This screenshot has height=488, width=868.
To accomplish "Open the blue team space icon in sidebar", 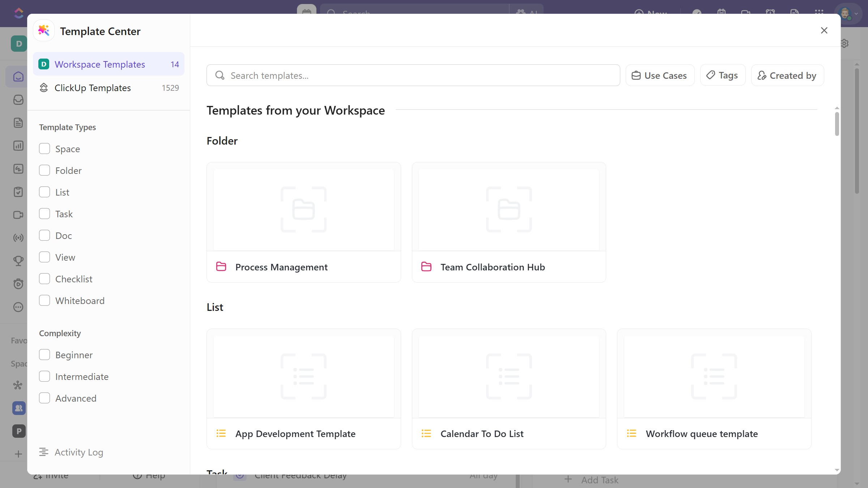I will click(19, 408).
